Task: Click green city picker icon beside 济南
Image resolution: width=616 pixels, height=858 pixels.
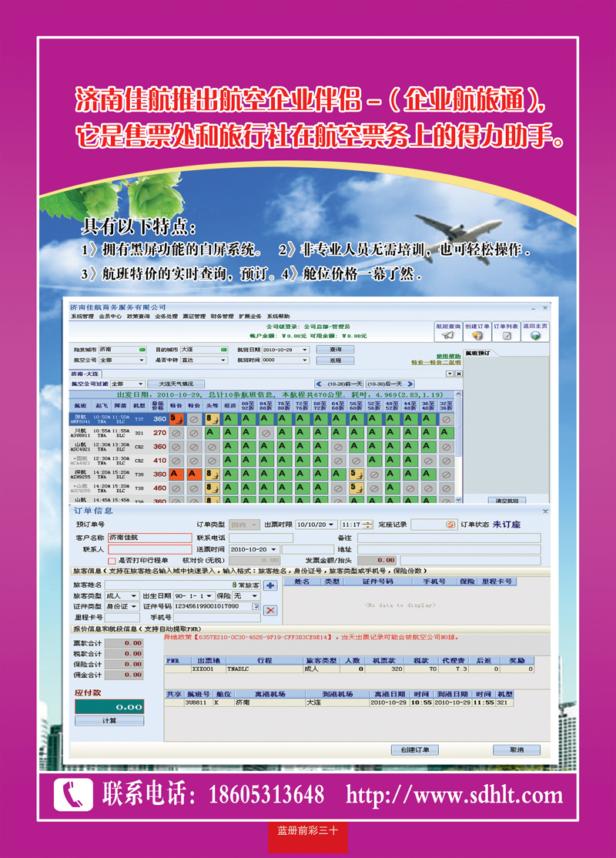Action: [142, 349]
